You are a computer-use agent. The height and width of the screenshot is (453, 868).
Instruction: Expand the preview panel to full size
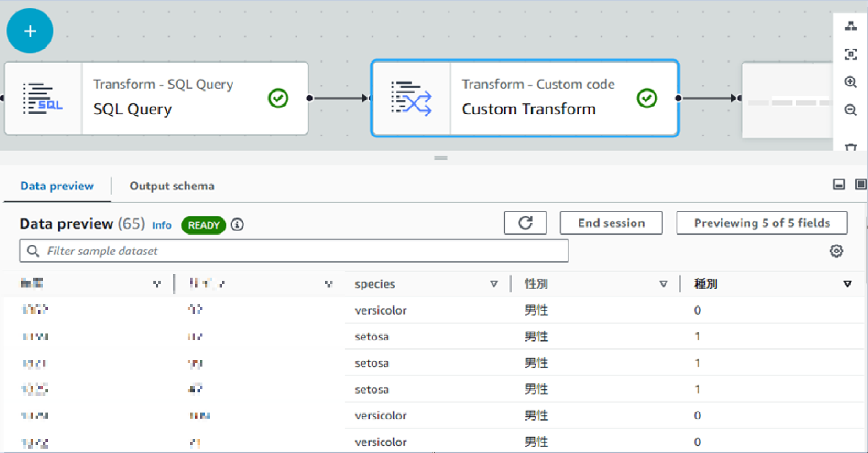coord(861,184)
